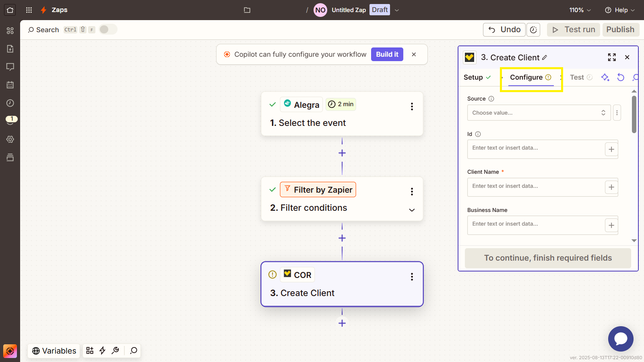Screen dimensions: 644x362
Task: Select the Alegra 'Select the event' step
Action: [x=342, y=114]
